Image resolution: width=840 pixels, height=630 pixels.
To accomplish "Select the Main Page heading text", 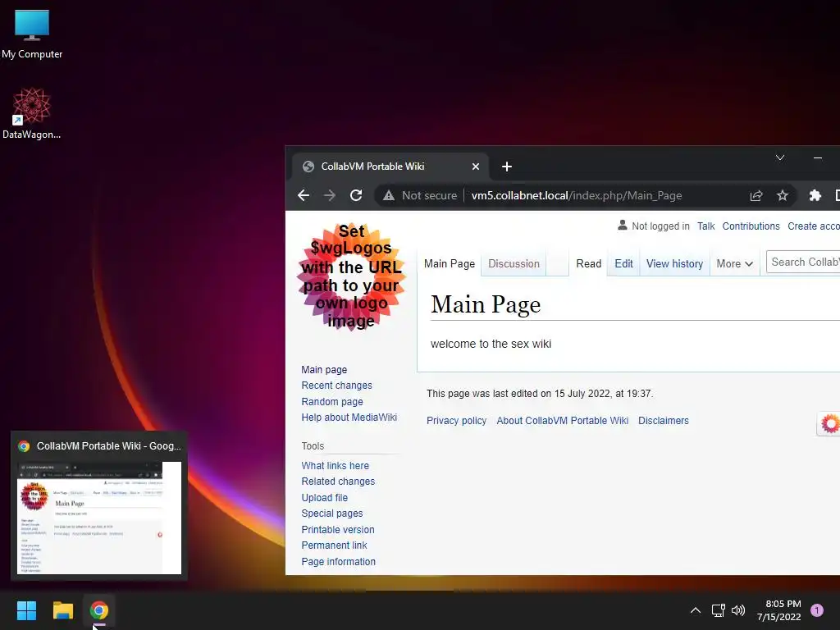I will coord(486,304).
